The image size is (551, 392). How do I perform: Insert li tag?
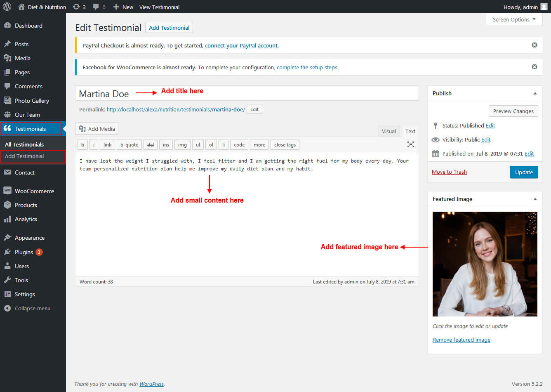tap(223, 145)
